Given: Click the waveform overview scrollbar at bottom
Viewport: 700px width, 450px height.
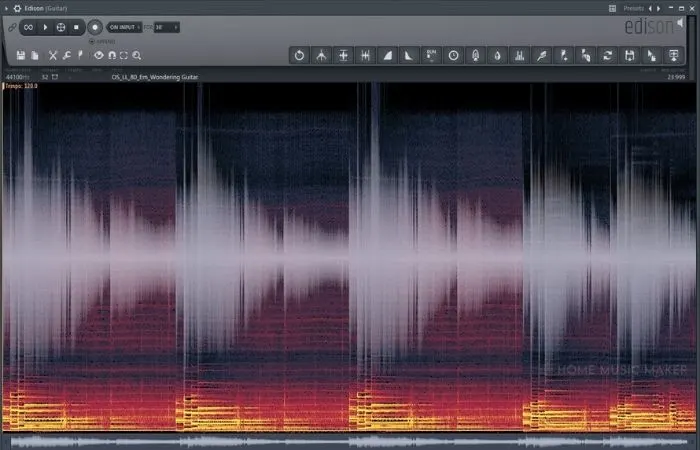Looking at the screenshot, I should coord(350,442).
